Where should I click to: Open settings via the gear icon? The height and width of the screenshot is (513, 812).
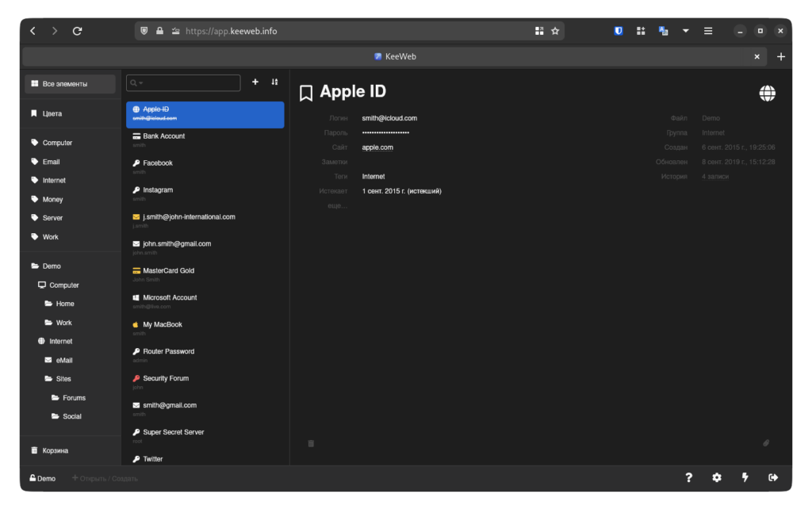[x=717, y=477]
